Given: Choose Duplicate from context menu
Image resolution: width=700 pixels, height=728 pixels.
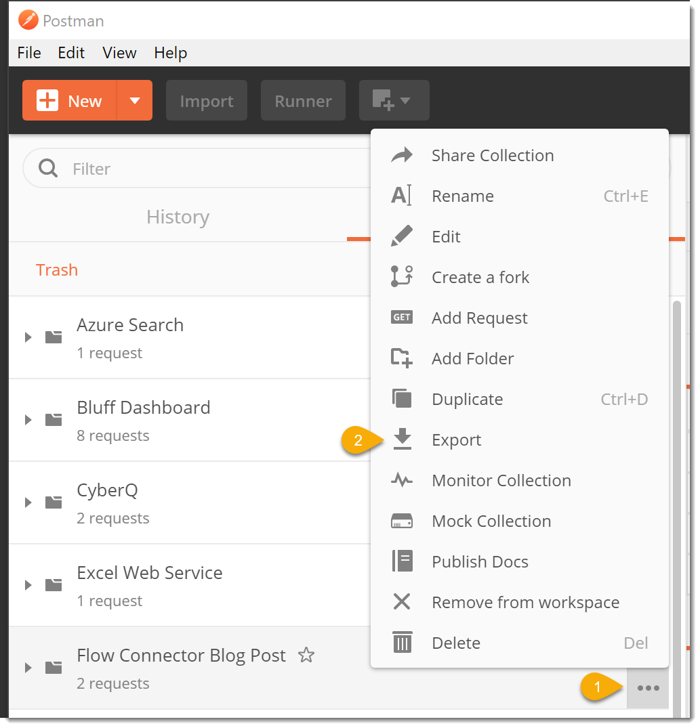Looking at the screenshot, I should 519,399.
